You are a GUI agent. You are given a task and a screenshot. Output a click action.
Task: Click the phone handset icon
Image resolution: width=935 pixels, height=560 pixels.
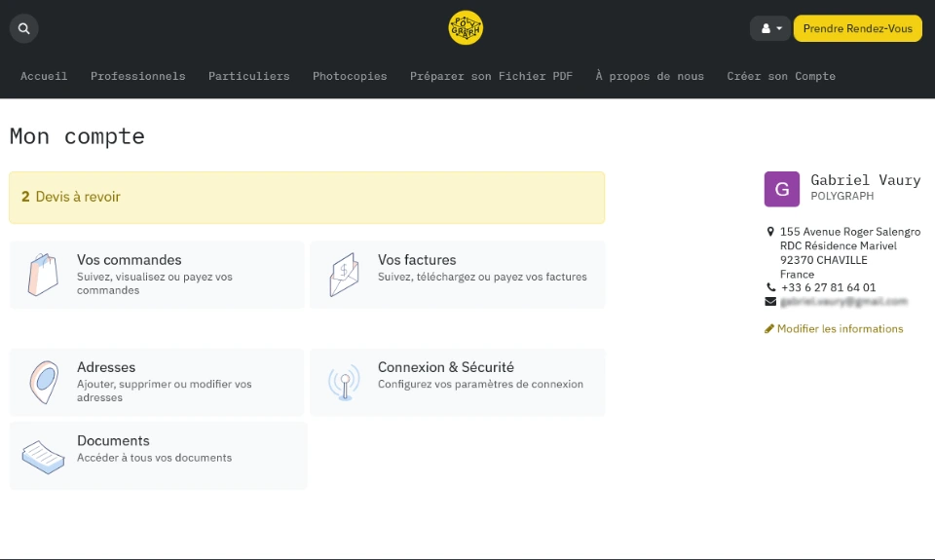(770, 287)
